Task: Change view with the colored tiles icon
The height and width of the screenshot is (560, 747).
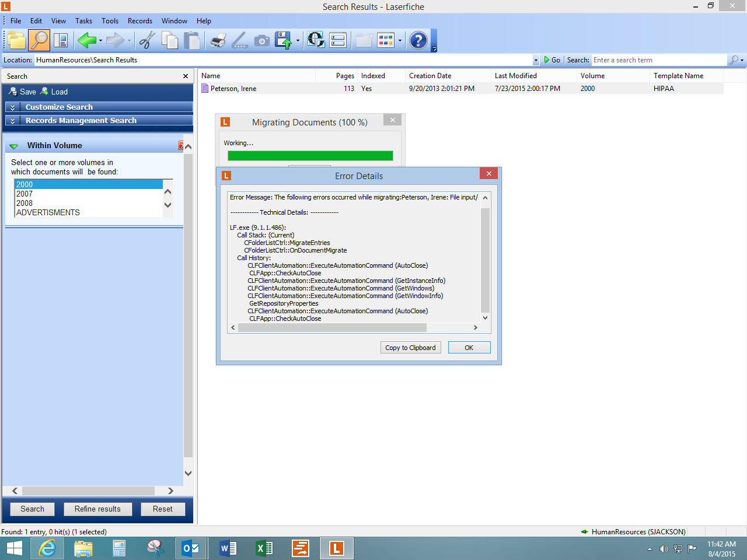Action: coord(386,40)
